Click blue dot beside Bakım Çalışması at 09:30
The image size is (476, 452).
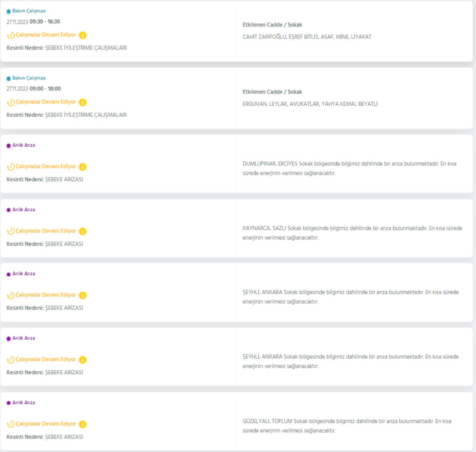(9, 11)
